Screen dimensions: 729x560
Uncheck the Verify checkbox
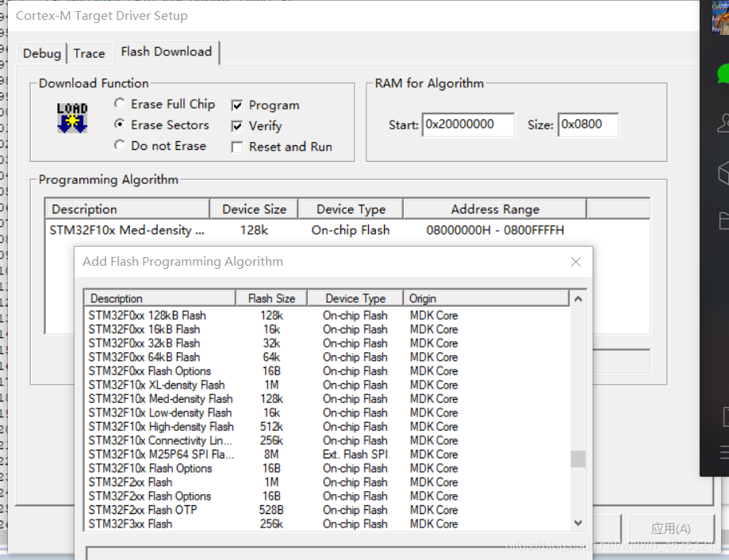[x=237, y=126]
